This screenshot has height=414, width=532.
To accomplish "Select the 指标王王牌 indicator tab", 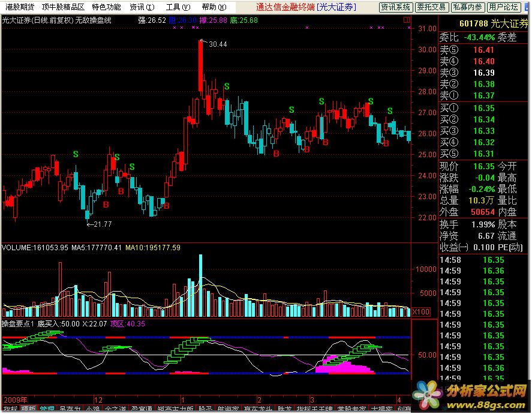I will (314, 409).
